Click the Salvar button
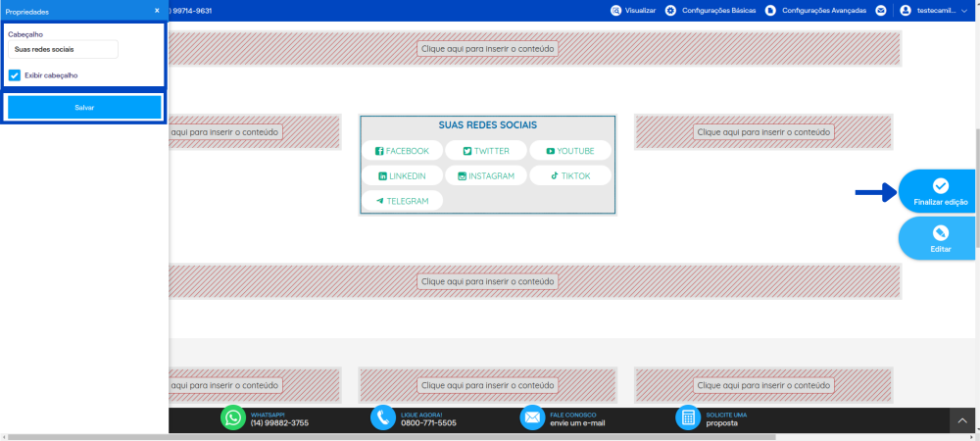This screenshot has width=980, height=441. 84,108
